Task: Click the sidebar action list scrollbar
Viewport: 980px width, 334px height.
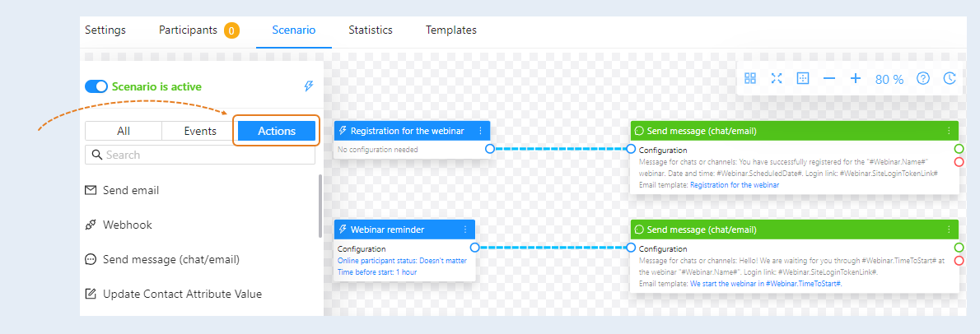Action: tap(320, 206)
